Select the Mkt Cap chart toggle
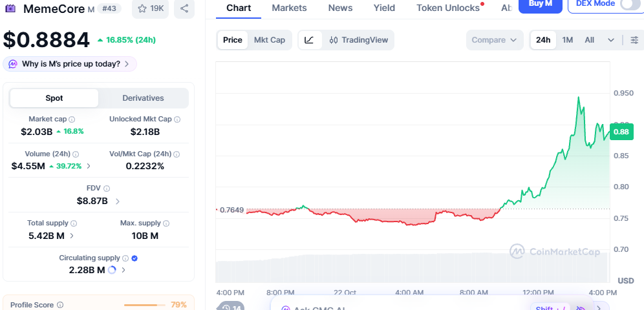The height and width of the screenshot is (310, 644). (270, 40)
